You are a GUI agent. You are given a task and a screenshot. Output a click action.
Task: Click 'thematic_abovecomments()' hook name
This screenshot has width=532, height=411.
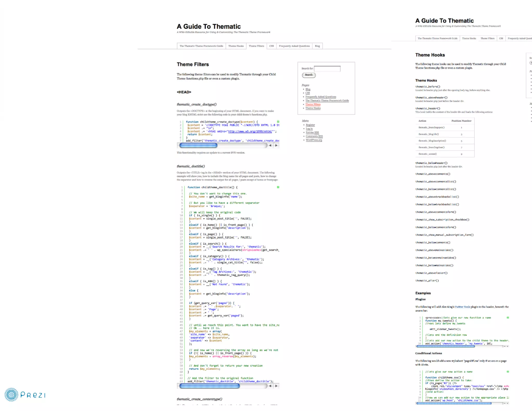433,174
